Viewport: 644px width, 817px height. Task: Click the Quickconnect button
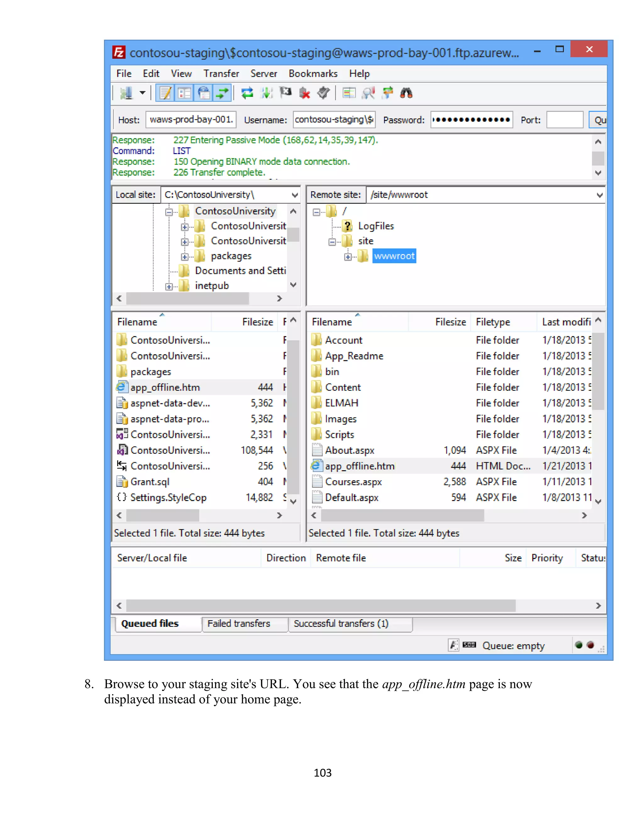coord(598,120)
